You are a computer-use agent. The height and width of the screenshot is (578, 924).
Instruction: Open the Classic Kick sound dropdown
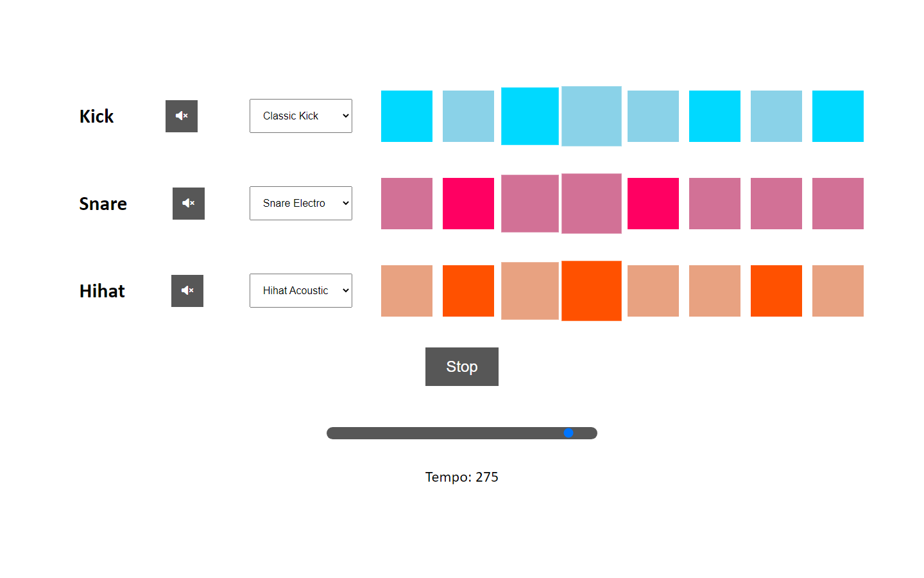(300, 116)
